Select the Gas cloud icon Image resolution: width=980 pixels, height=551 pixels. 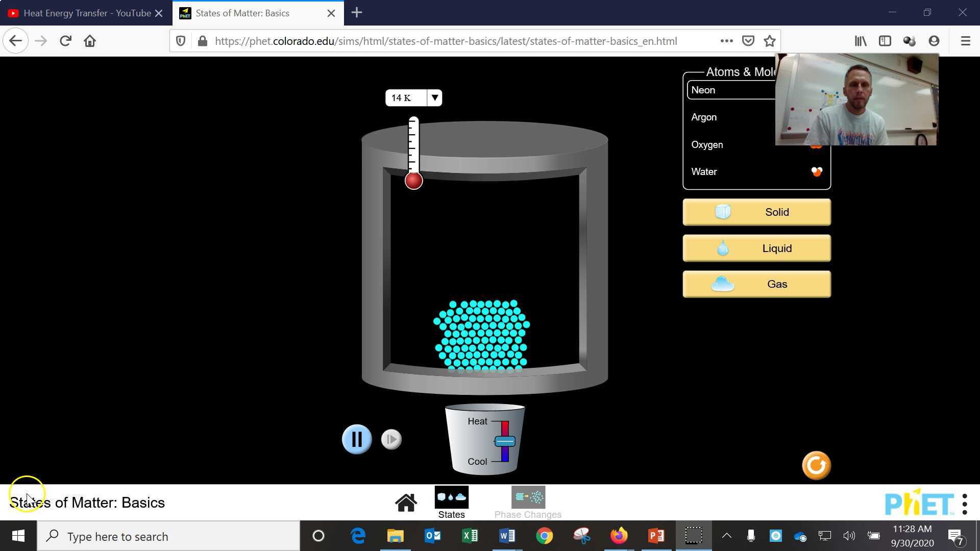click(722, 284)
